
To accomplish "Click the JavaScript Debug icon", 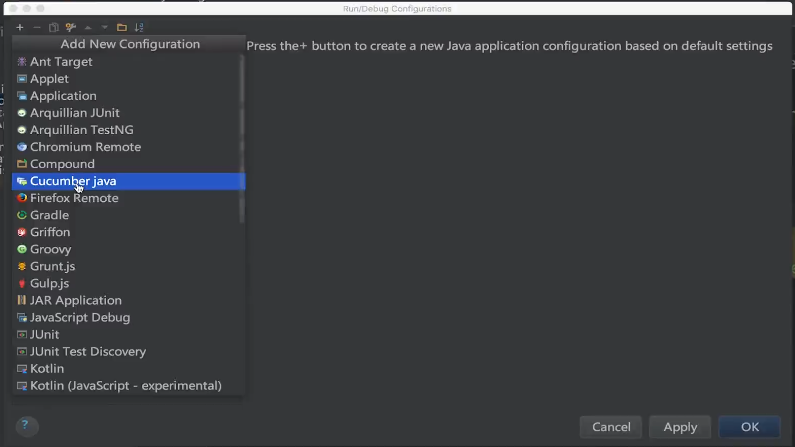I will coord(22,318).
